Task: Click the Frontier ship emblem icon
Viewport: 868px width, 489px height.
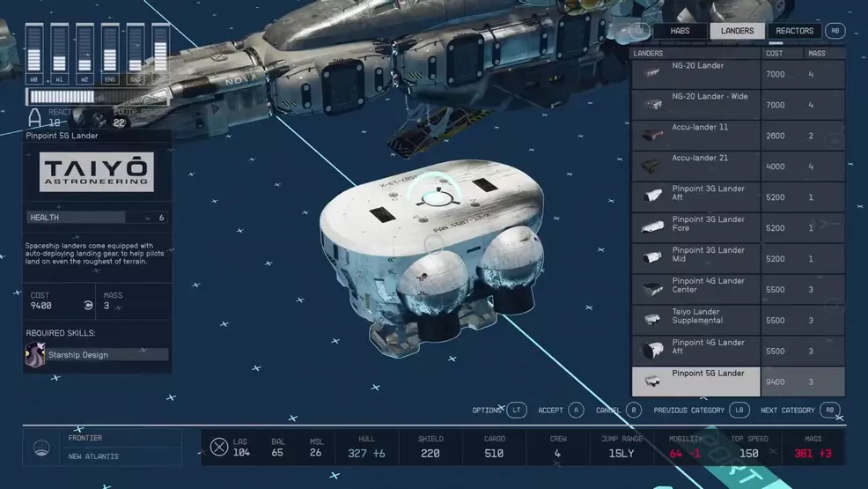Action: [41, 448]
